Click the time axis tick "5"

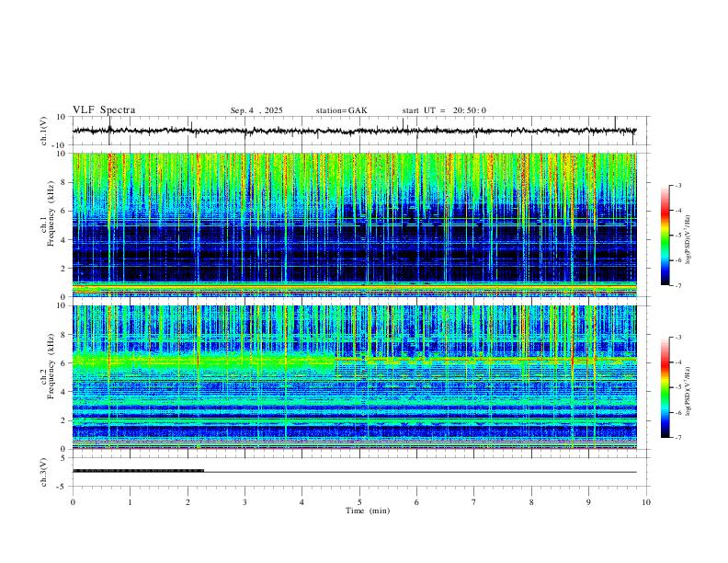pos(359,502)
